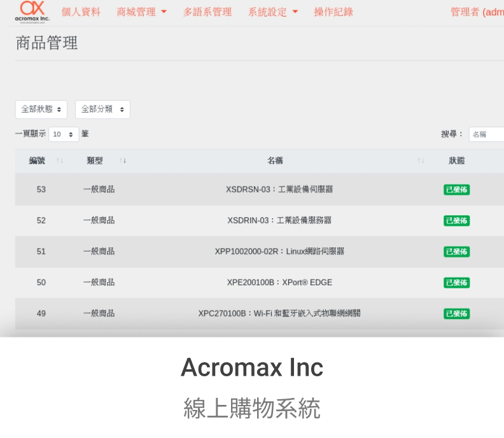Click 一般商品 type in row 53
The image size is (504, 438).
[x=99, y=190]
